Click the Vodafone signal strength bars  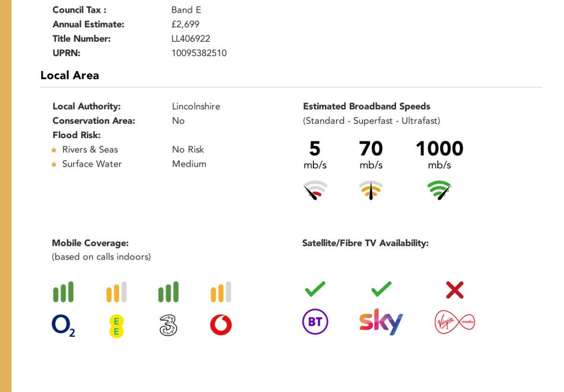[x=221, y=292]
